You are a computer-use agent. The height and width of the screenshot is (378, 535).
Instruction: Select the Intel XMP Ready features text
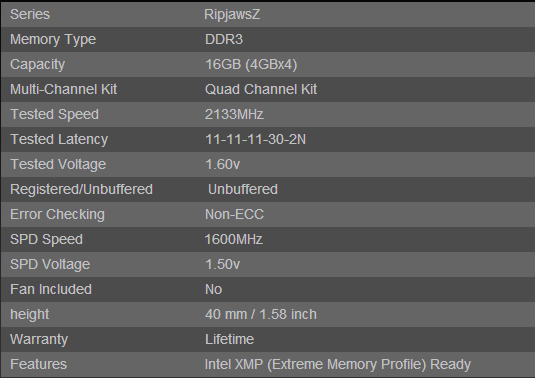pyautogui.click(x=338, y=364)
